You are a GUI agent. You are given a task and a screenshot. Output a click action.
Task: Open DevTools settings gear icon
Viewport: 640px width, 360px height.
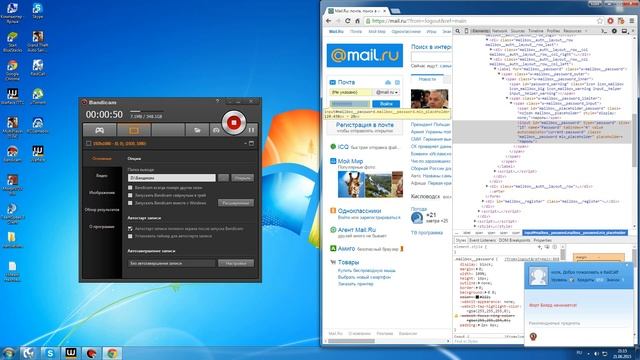tap(614, 31)
